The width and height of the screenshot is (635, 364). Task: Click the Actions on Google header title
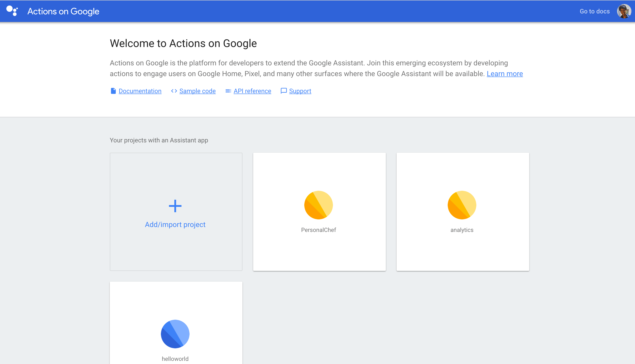click(63, 11)
